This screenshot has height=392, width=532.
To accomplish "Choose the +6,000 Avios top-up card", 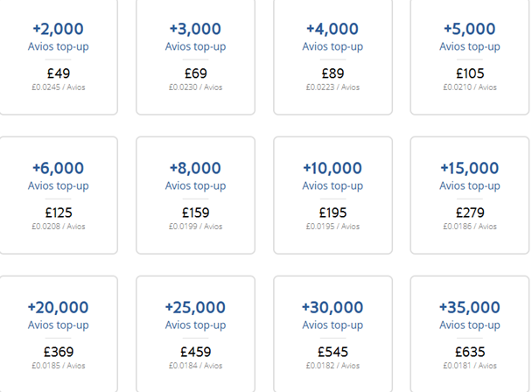I will 59,195.
